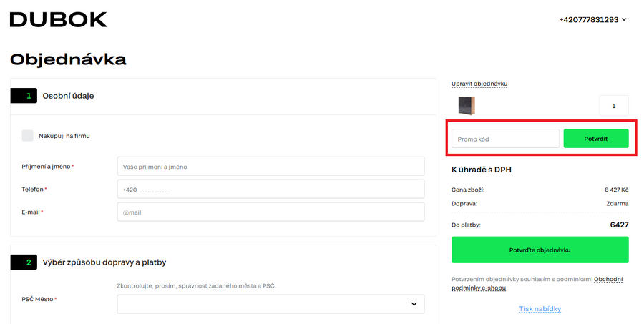Open the Upravit objednávku link
Image resolution: width=644 pixels, height=324 pixels.
click(479, 84)
